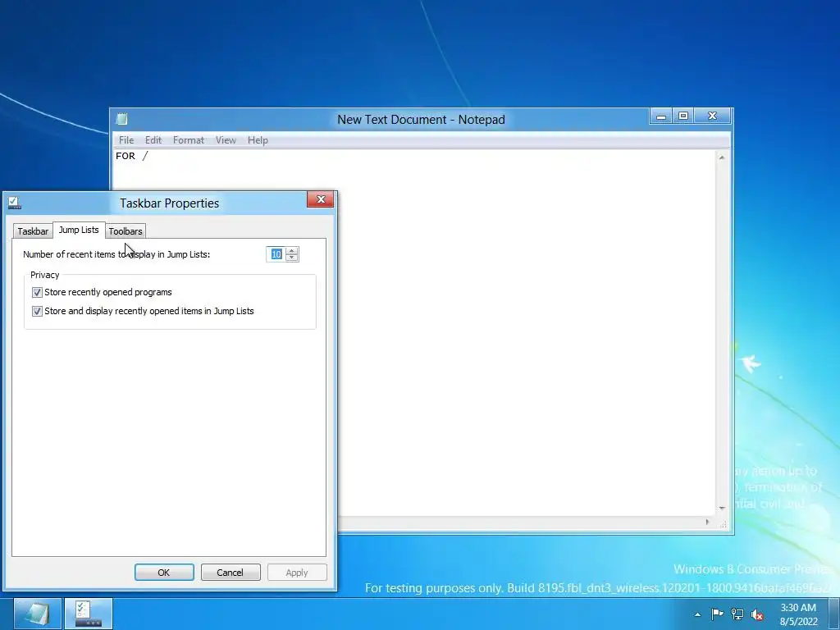
Task: Click Notepad vertical scrollbar down arrow
Action: [722, 508]
